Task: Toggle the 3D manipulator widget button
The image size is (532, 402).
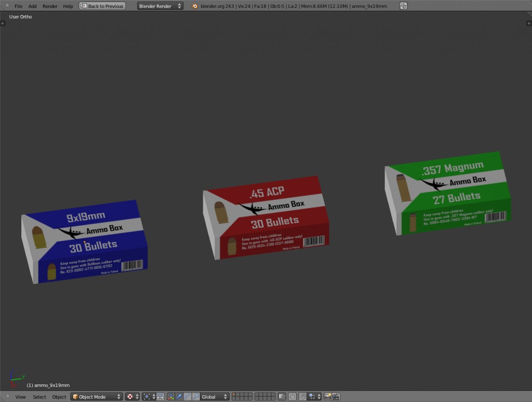Action: pos(170,396)
